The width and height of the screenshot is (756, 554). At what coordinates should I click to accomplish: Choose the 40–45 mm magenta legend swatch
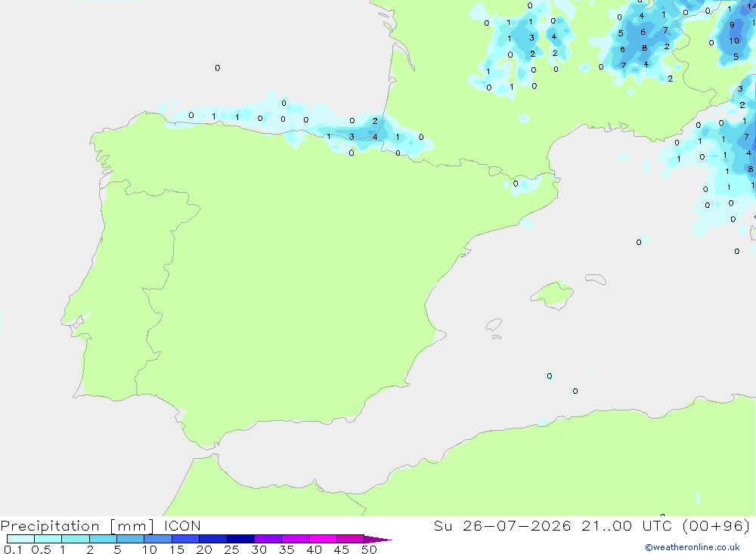point(323,539)
